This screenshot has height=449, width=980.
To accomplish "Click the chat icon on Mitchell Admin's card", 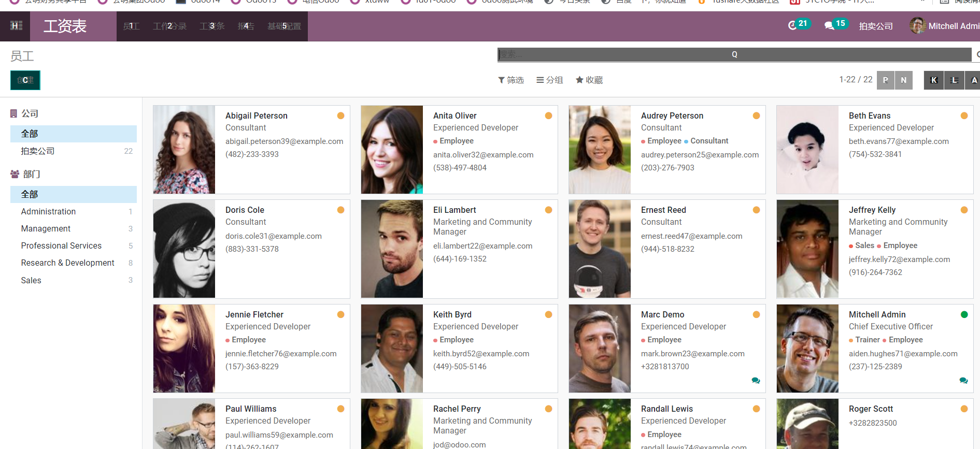I will [x=964, y=381].
